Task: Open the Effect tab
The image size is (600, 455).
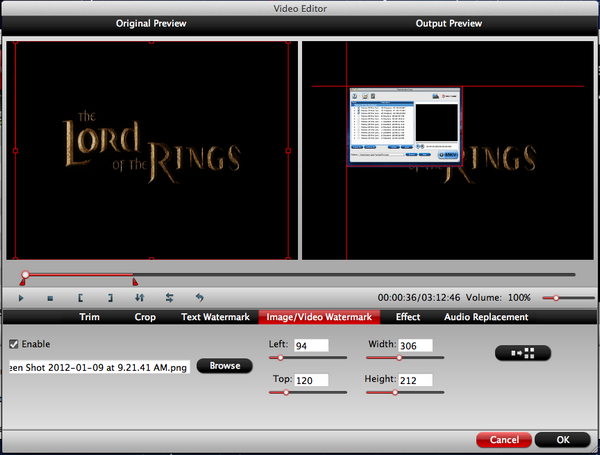Action: [408, 317]
